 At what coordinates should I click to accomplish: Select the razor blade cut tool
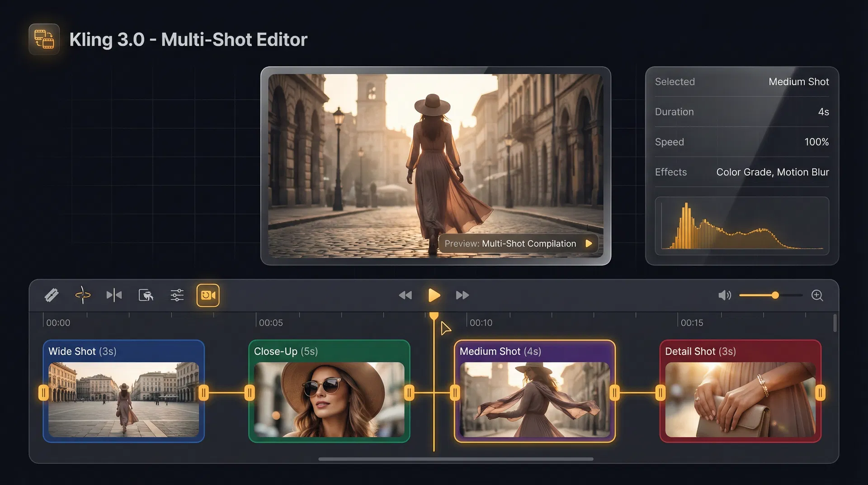tap(52, 295)
